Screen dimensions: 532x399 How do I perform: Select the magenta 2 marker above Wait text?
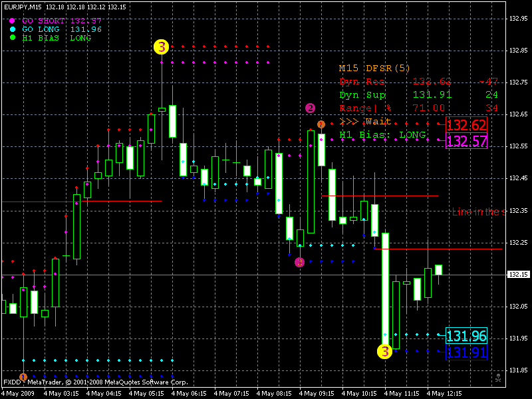pyautogui.click(x=310, y=108)
